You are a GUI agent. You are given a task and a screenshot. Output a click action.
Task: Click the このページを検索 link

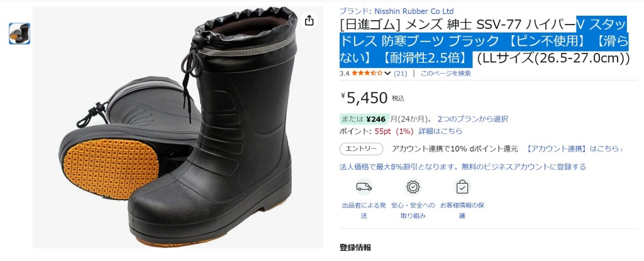click(x=445, y=74)
